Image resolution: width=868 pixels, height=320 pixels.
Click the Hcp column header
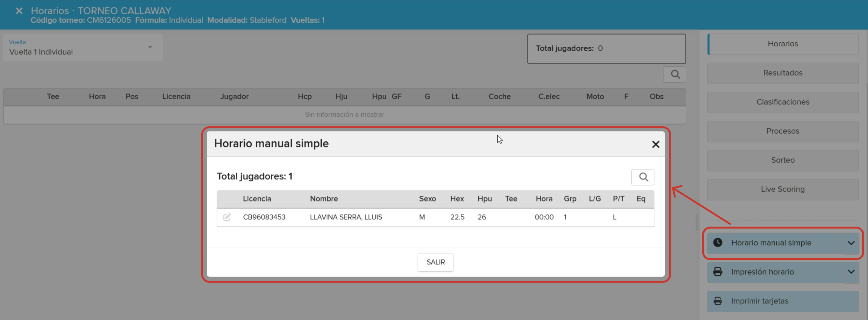[304, 97]
